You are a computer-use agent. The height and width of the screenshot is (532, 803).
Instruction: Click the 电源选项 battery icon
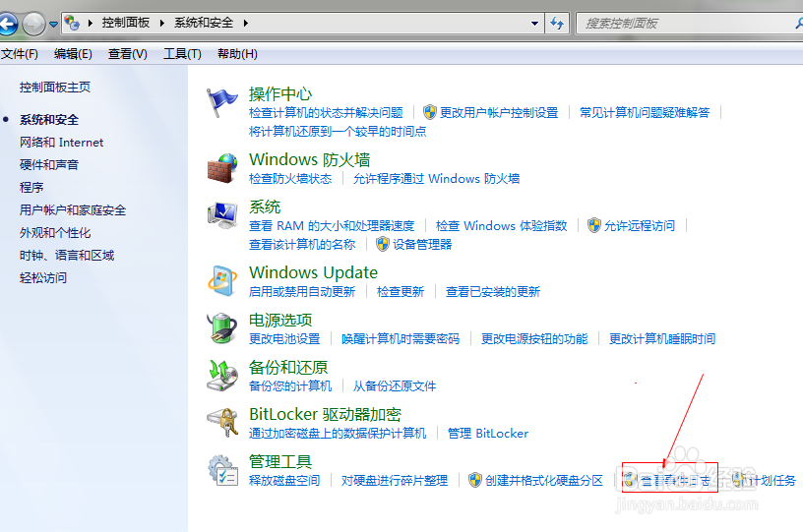click(x=222, y=327)
